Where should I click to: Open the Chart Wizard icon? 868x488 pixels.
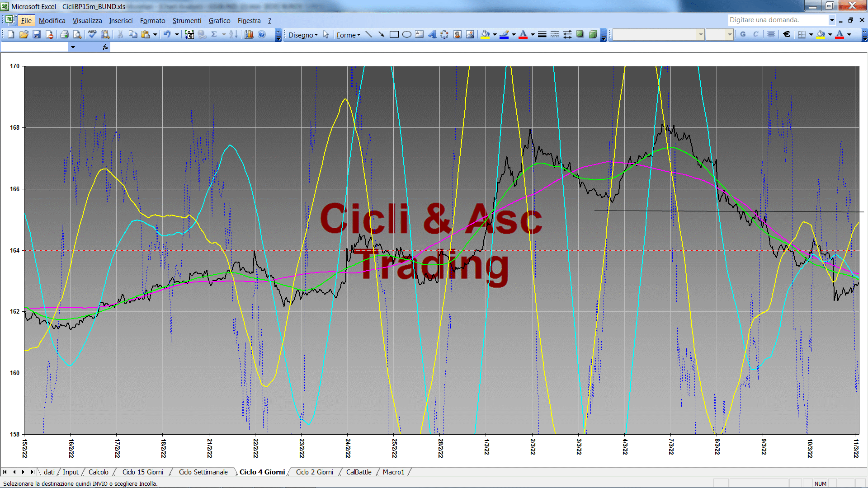[x=249, y=34]
